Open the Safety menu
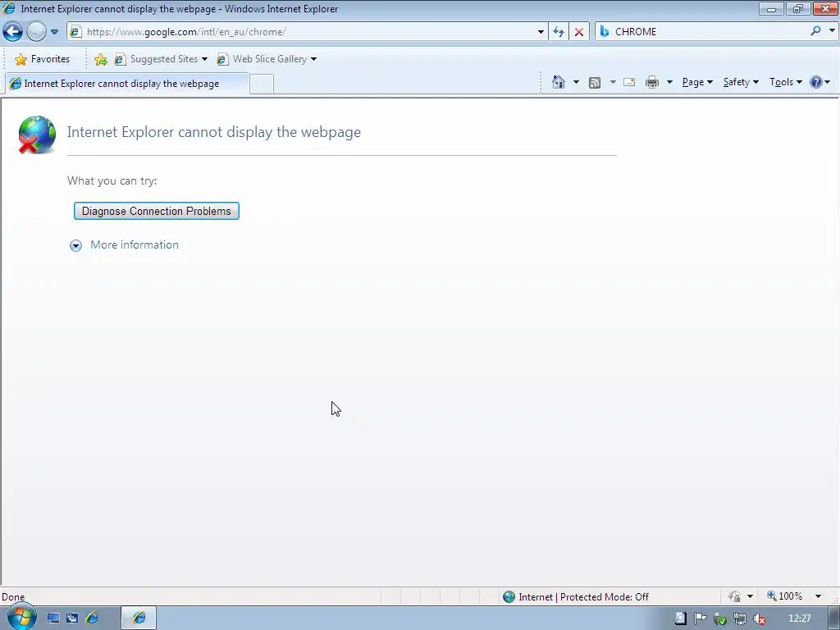This screenshot has width=840, height=630. pos(741,82)
